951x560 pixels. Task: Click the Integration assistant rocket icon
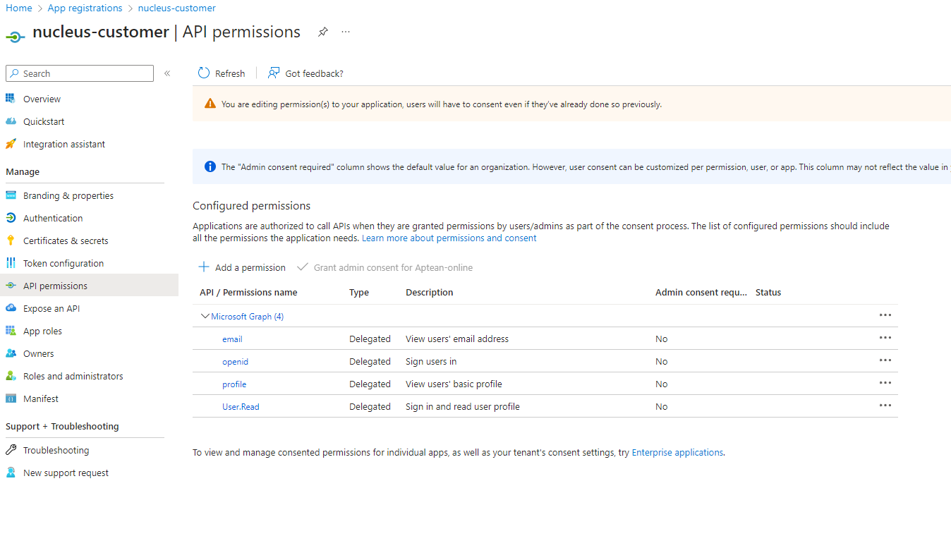[11, 144]
